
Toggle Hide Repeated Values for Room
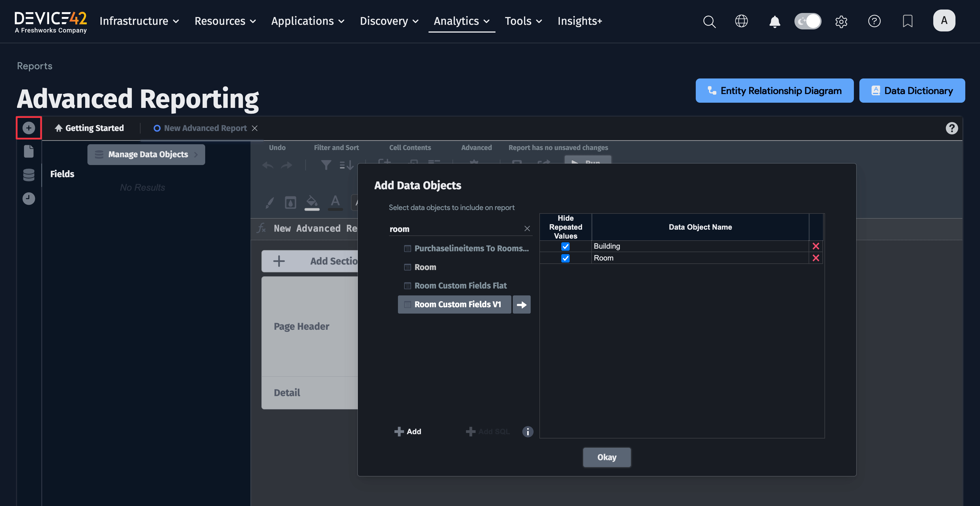[565, 258]
